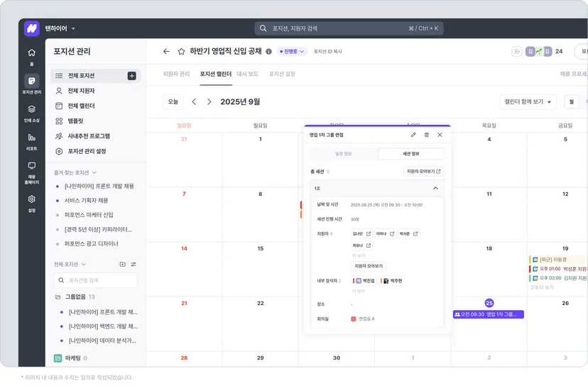Click the add member icon

pos(517,51)
